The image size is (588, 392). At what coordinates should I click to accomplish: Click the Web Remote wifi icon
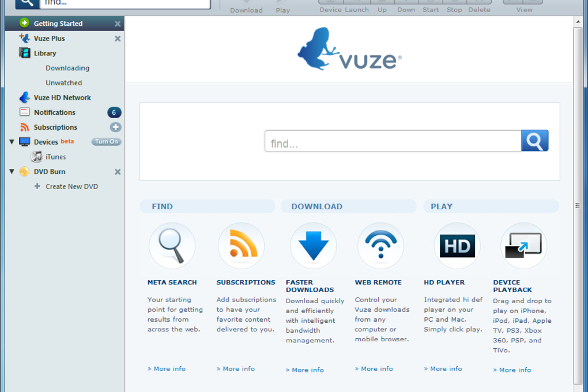[x=380, y=246]
